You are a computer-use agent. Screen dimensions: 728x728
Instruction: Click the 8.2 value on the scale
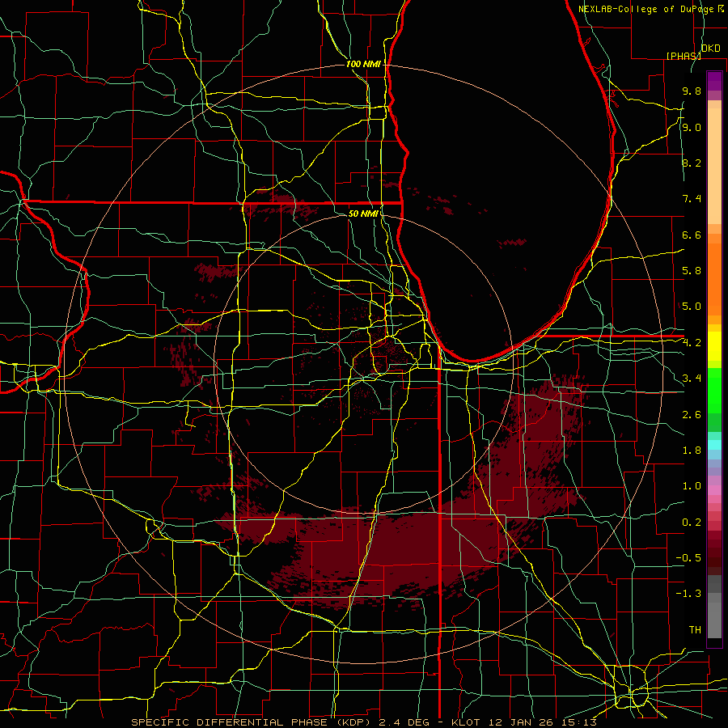coord(692,163)
